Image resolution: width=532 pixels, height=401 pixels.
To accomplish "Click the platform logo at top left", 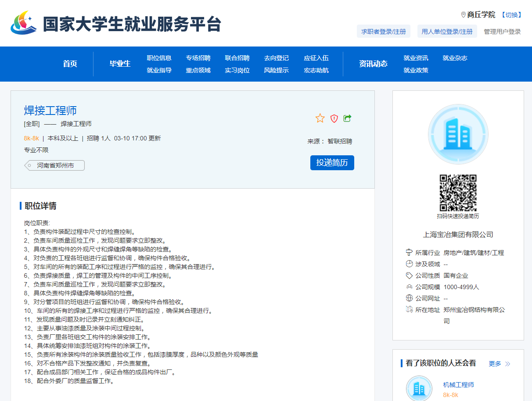I will click(x=25, y=24).
